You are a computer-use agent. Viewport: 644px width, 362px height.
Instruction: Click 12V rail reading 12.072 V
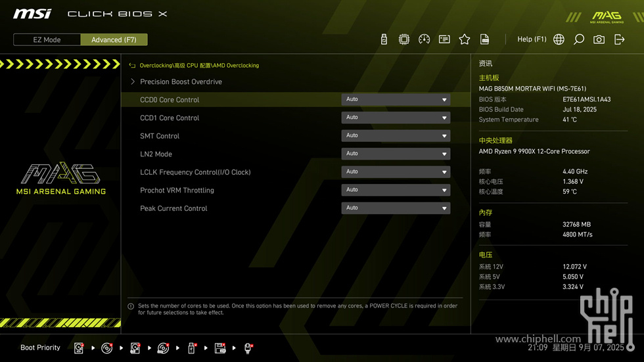click(574, 267)
